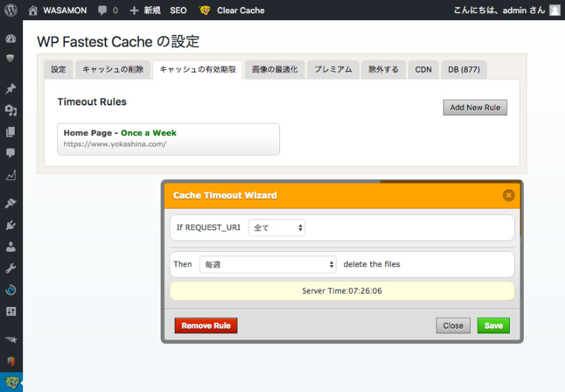The image size is (565, 392).
Task: Click the cheetah icon beside Clear Cache
Action: 205,10
